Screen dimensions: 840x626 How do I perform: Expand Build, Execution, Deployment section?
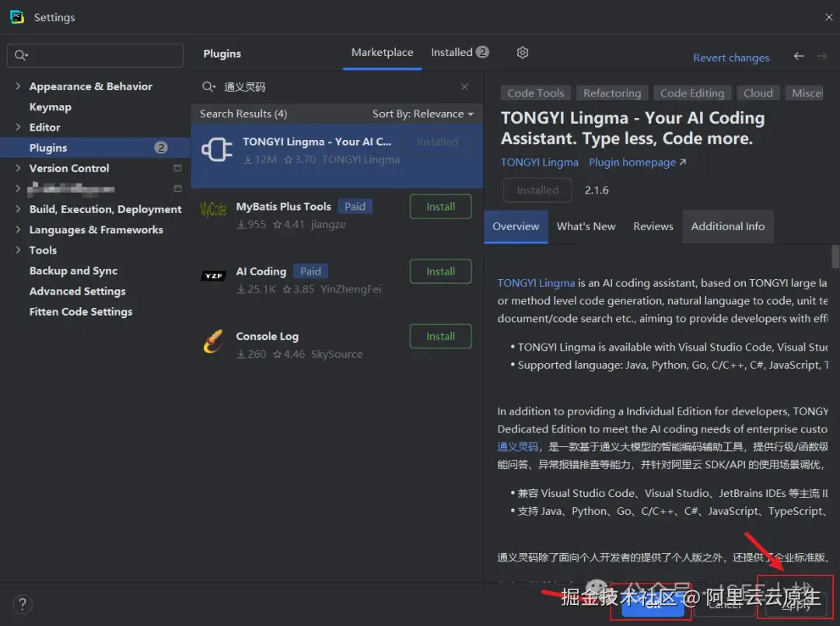click(x=18, y=209)
